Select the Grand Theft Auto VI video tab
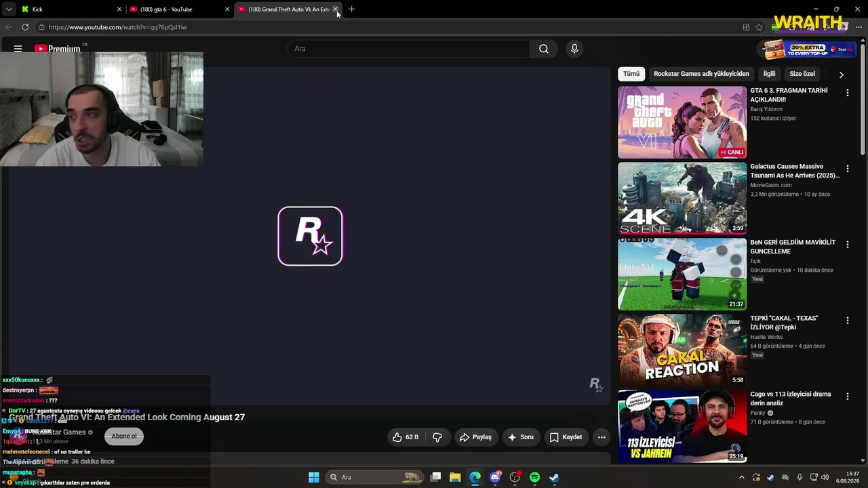Screen dimensions: 868x488 (288, 9)
